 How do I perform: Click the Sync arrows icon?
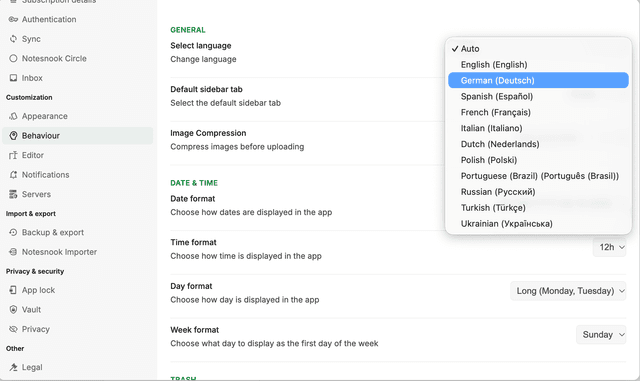[x=13, y=39]
